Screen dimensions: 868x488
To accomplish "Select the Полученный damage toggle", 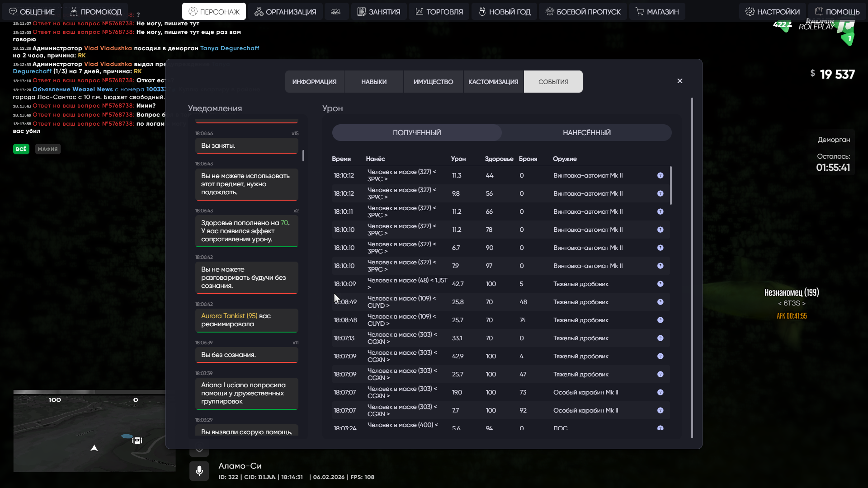I will (416, 132).
